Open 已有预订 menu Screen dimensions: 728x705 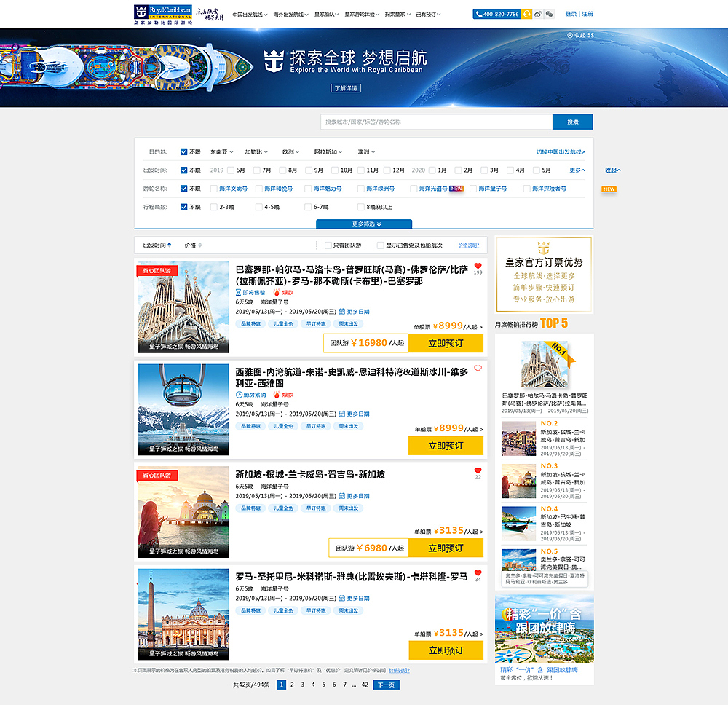pyautogui.click(x=428, y=15)
